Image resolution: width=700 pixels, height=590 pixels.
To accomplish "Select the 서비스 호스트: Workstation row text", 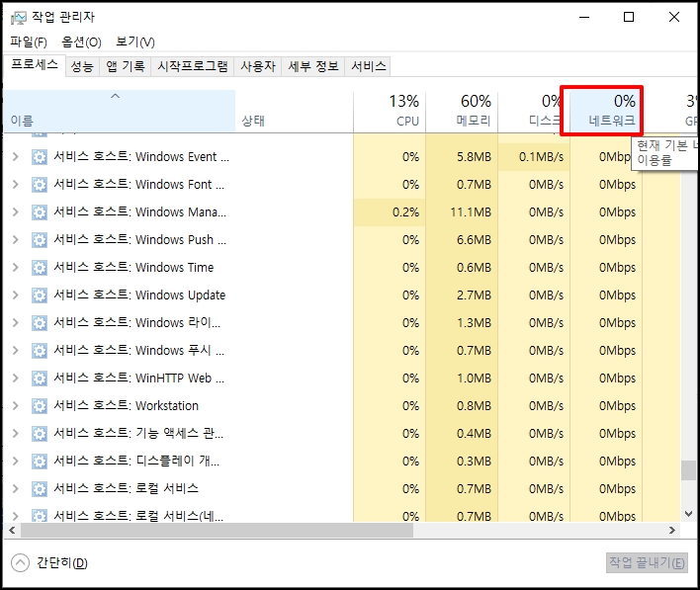I will coord(126,406).
